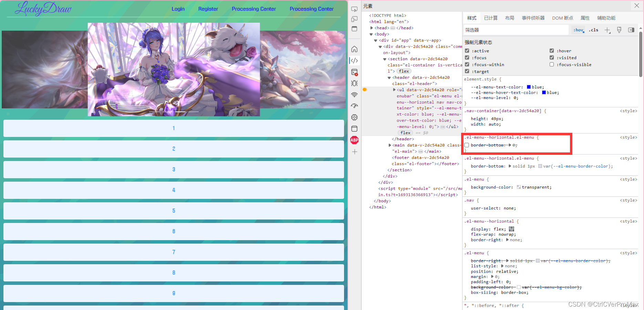Click the dock-side window icon in DevTools sidebar
This screenshot has height=310, width=644.
(354, 29)
